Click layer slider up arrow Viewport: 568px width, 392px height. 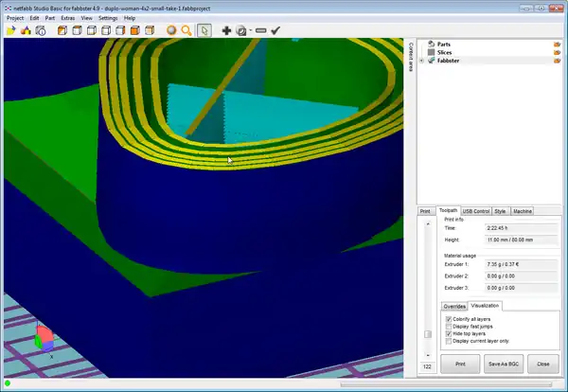[427, 223]
